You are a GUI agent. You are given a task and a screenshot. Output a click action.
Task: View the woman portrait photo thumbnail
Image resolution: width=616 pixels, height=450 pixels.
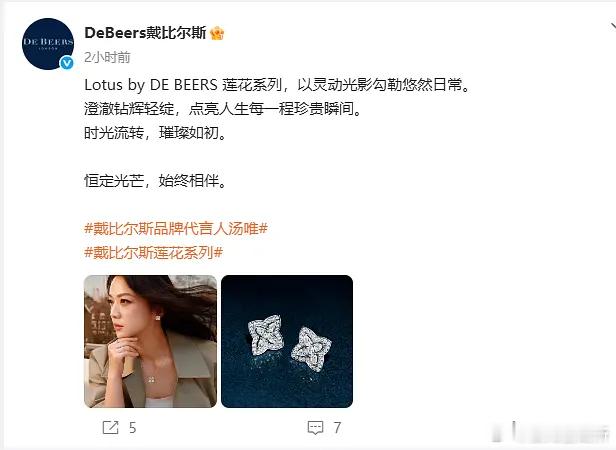coord(150,341)
